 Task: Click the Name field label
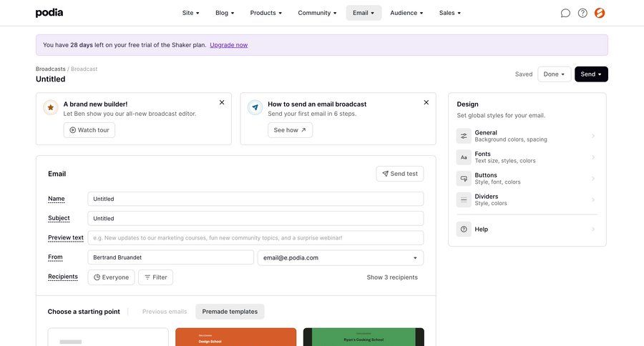pos(57,199)
